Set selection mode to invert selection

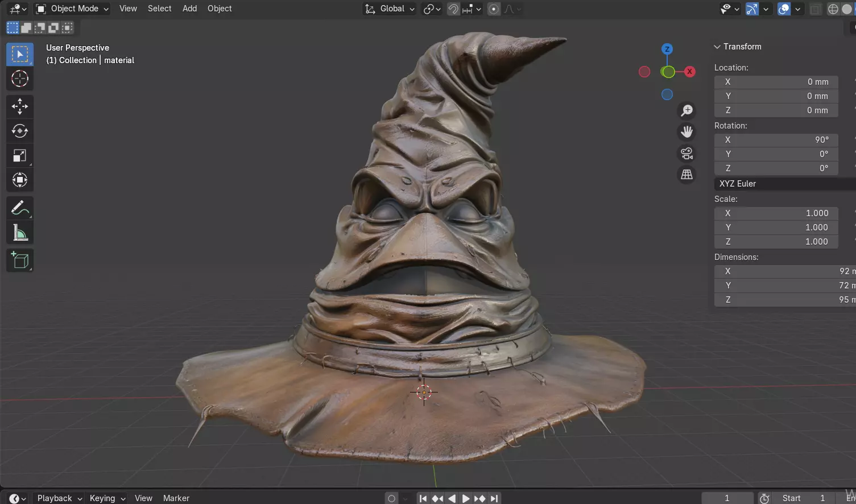click(x=53, y=28)
